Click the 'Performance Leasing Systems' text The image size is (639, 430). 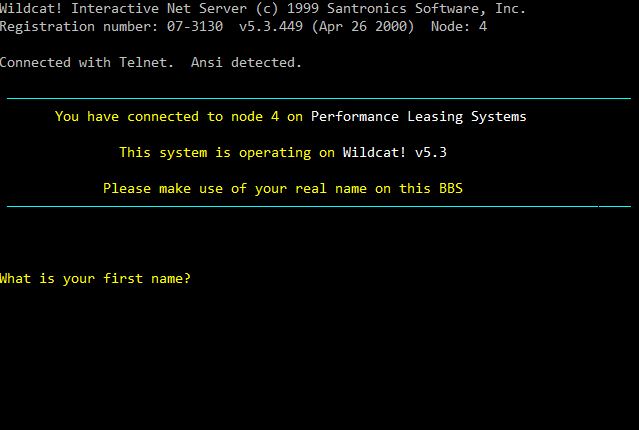pos(419,117)
